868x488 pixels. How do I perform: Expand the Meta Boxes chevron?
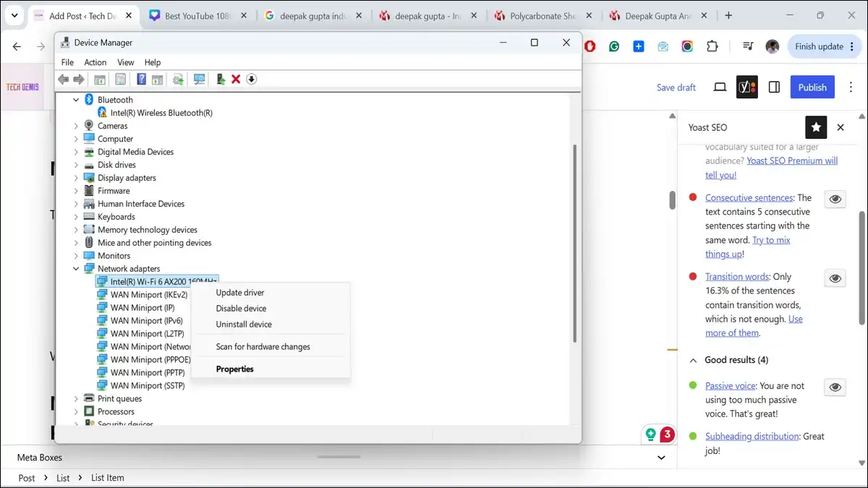(661, 458)
